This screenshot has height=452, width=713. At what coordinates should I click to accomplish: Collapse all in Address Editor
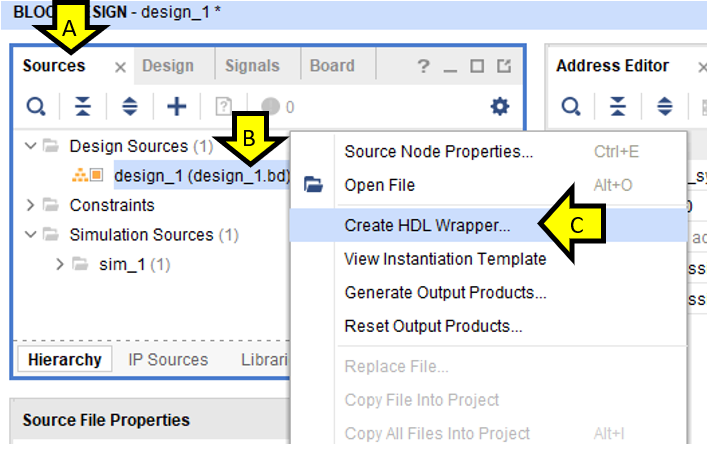pyautogui.click(x=618, y=107)
